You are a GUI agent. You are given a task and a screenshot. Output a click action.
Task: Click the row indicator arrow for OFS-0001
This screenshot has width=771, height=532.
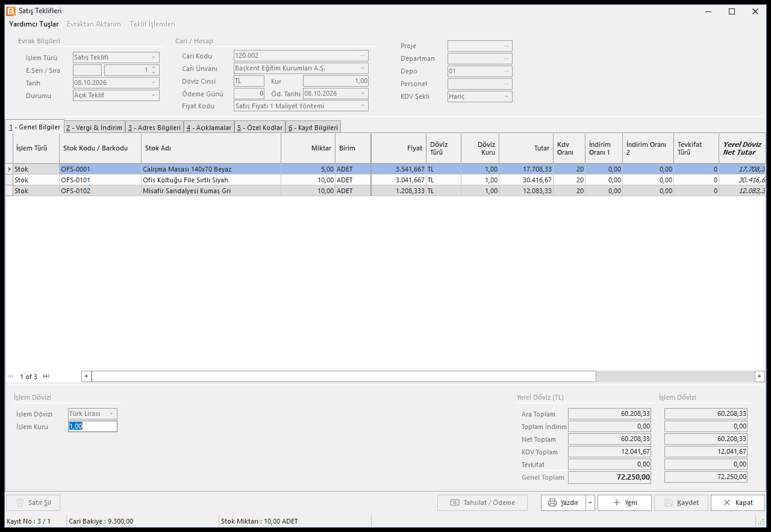[x=9, y=169]
